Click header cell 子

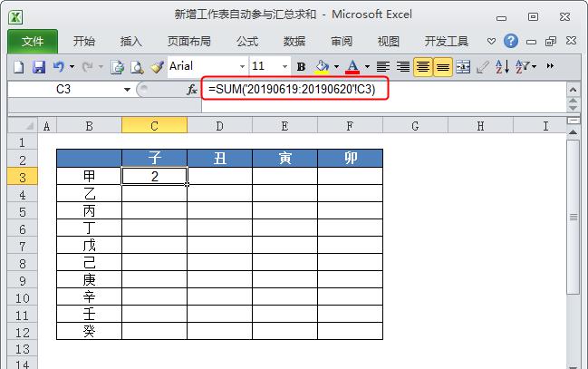point(155,158)
